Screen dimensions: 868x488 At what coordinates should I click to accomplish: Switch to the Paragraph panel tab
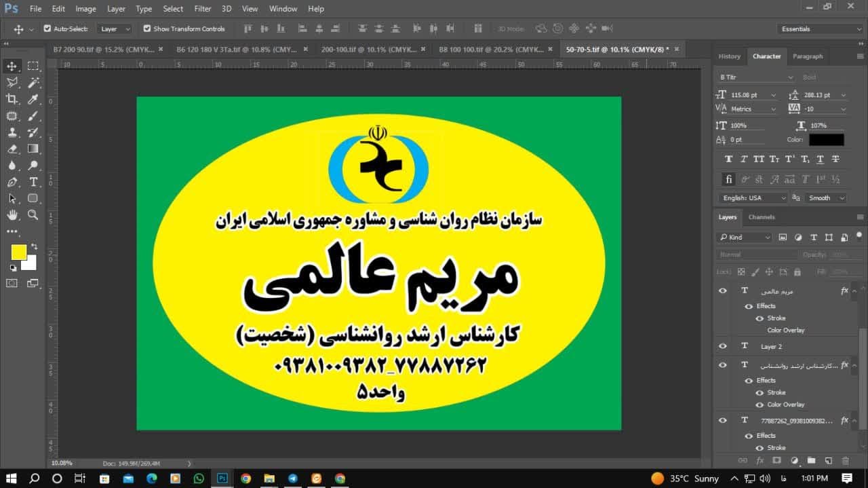[807, 56]
